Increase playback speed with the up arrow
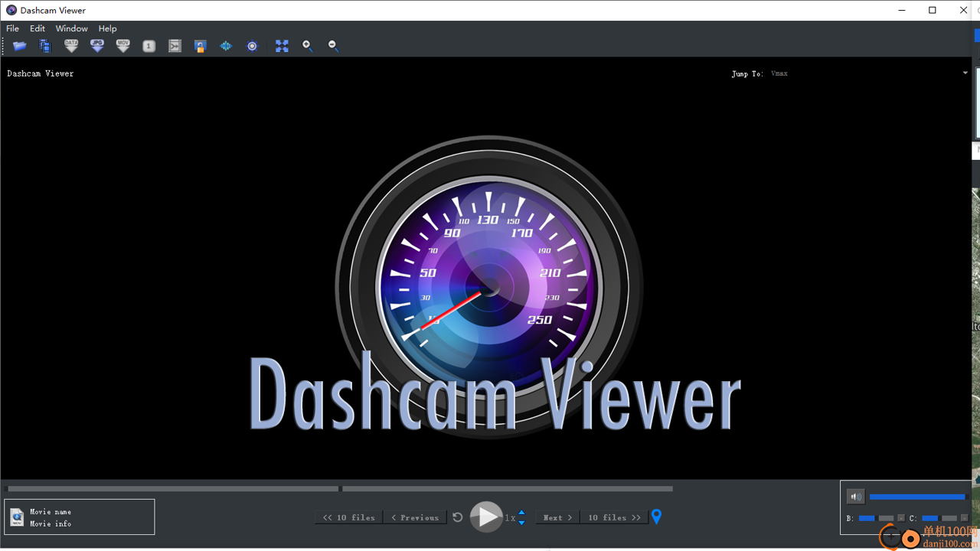 coord(521,513)
